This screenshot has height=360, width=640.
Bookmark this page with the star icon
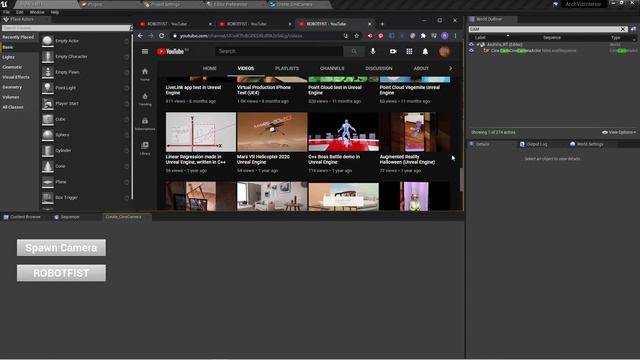pyautogui.click(x=356, y=36)
